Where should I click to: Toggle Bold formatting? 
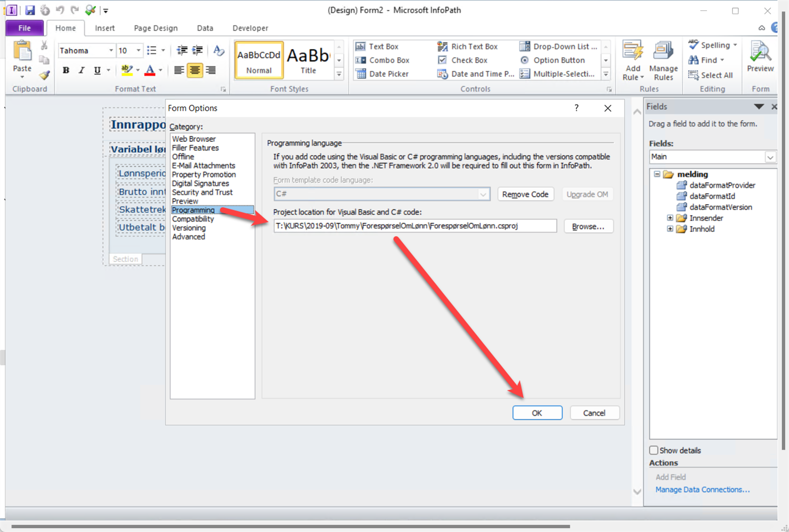point(66,70)
